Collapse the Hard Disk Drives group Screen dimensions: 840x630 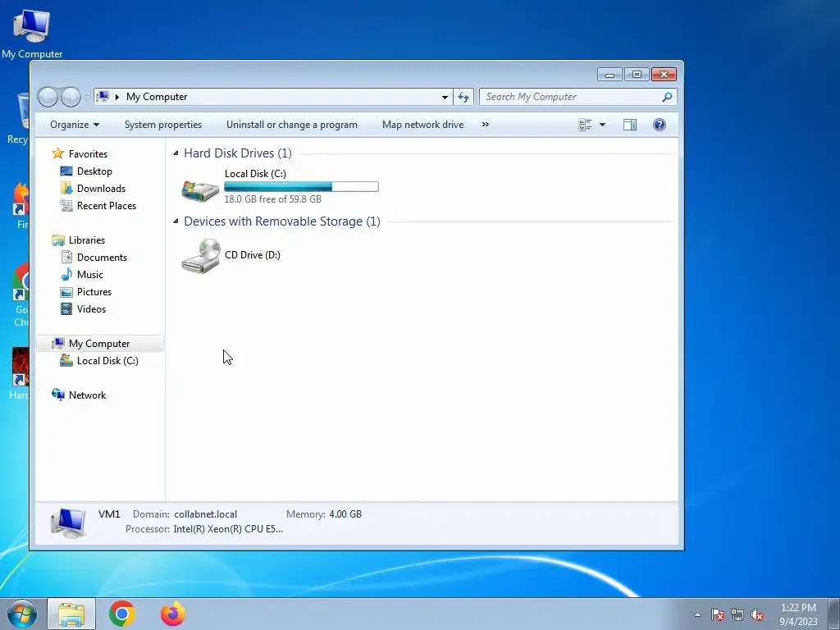click(x=176, y=153)
